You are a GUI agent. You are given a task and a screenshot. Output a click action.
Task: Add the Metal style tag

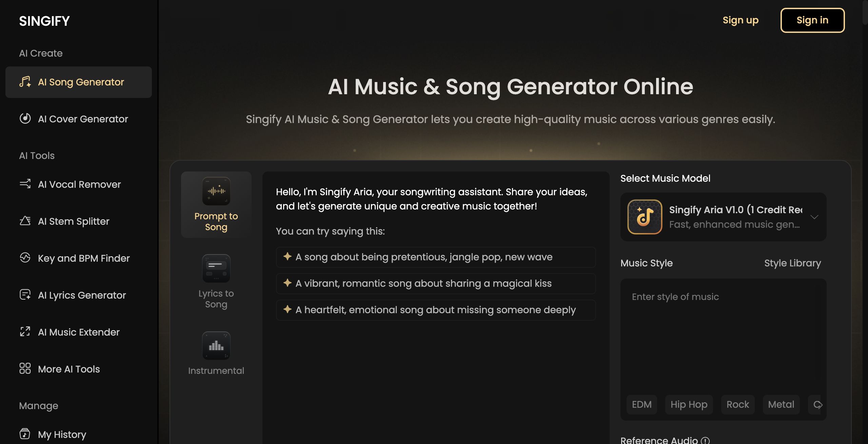781,405
